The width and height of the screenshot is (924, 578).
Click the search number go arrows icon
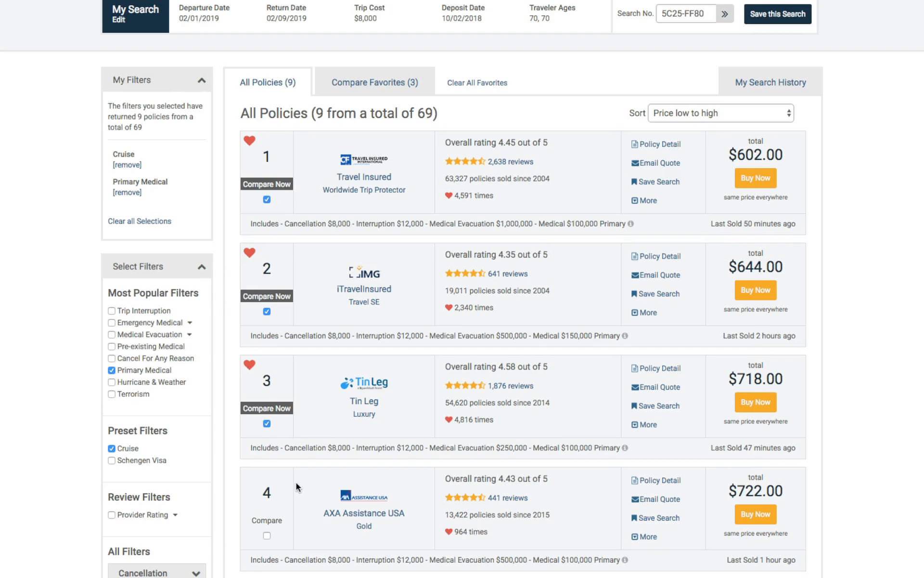tap(724, 14)
